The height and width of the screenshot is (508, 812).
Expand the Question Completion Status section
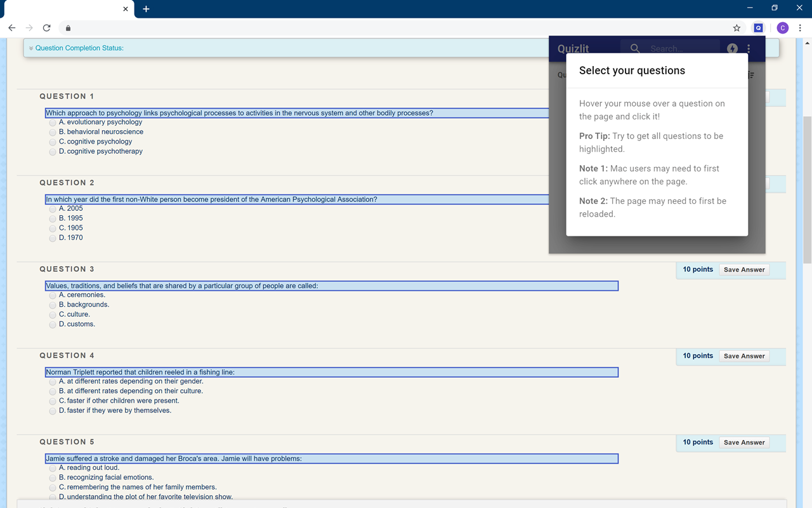click(x=76, y=48)
